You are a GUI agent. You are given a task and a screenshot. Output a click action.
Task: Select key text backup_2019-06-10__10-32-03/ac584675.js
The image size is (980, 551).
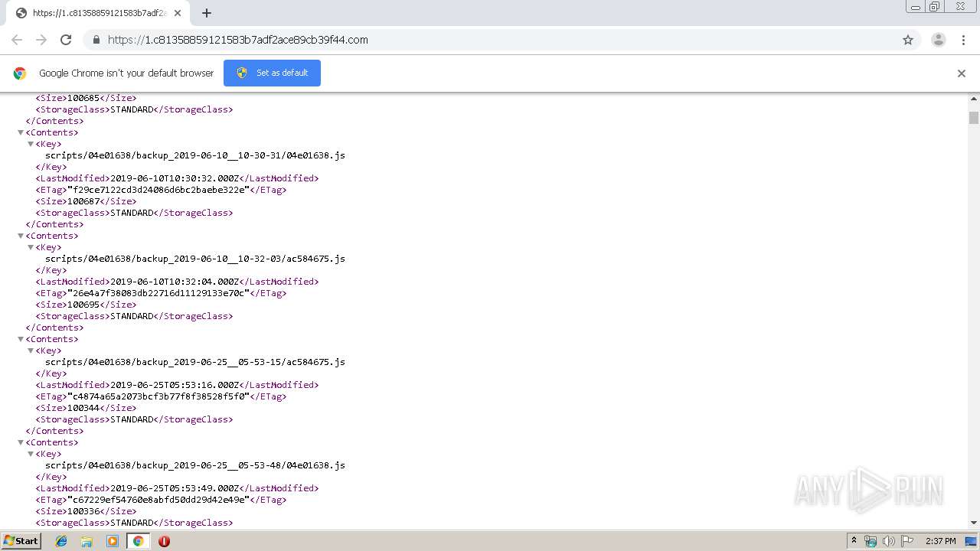240,259
